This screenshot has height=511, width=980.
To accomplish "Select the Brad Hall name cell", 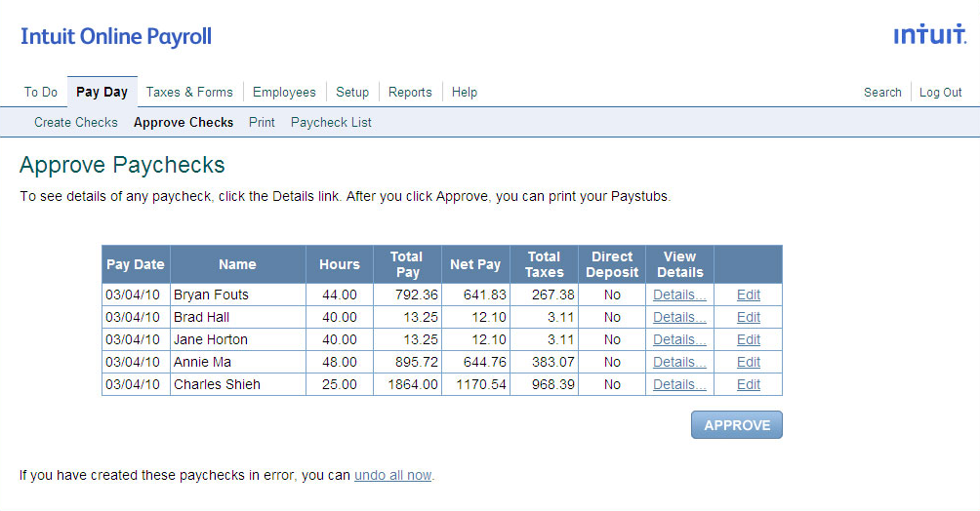I will 237,317.
